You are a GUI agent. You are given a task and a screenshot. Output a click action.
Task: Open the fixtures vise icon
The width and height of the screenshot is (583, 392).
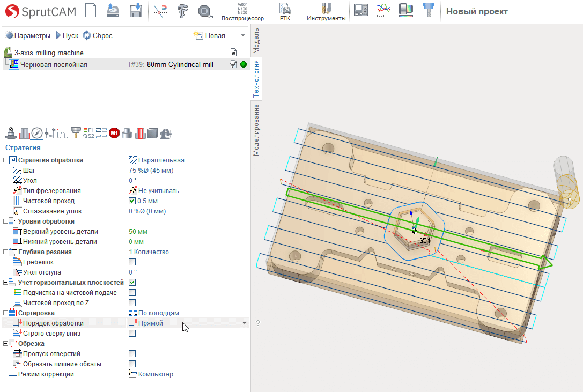tap(166, 133)
